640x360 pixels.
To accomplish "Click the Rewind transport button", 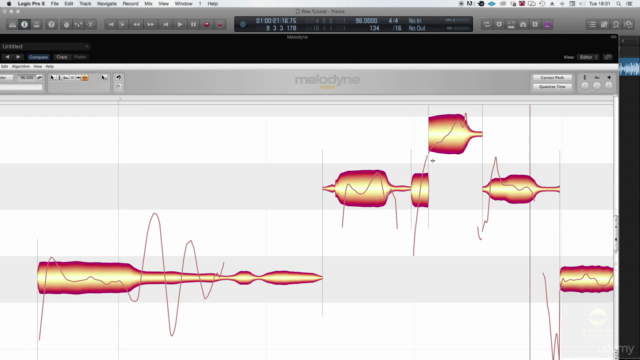I will (x=136, y=24).
